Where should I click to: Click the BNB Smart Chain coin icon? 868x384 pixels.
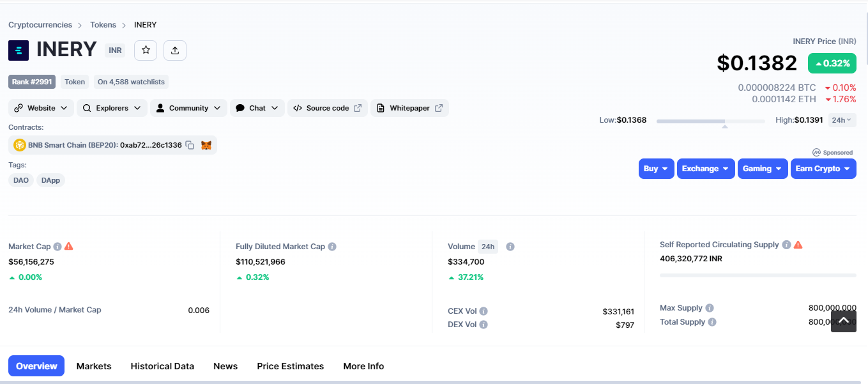(x=19, y=145)
